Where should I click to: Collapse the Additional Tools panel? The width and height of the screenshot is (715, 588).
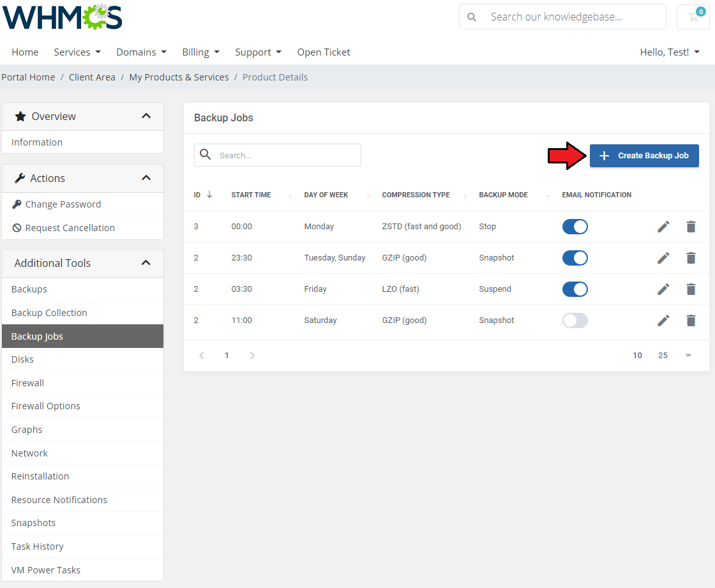[x=146, y=263]
